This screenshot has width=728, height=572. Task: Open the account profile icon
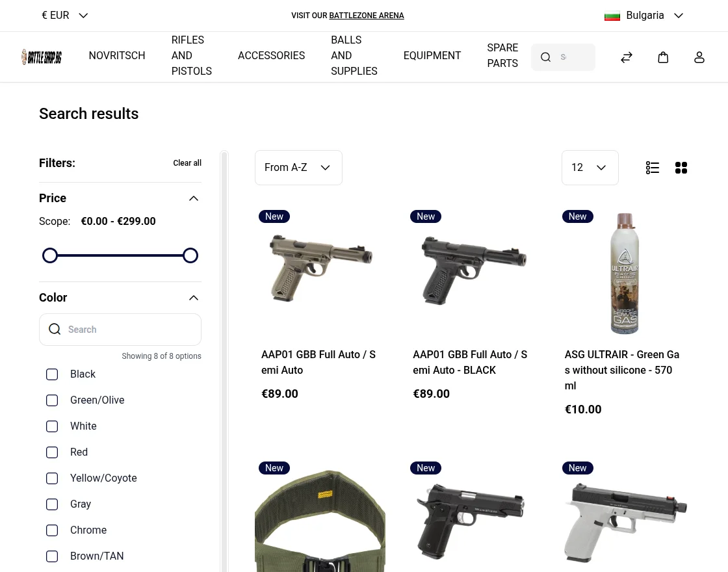[x=699, y=57]
